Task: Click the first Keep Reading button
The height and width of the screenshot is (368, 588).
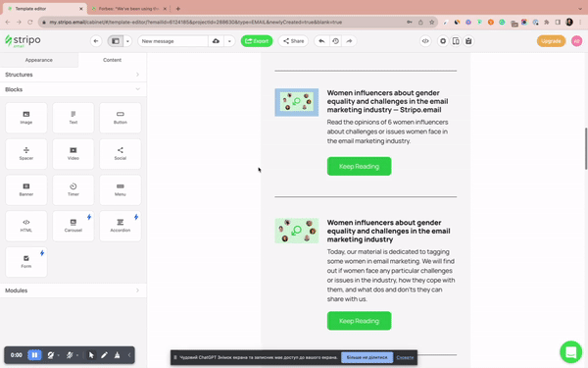Action: coord(359,167)
